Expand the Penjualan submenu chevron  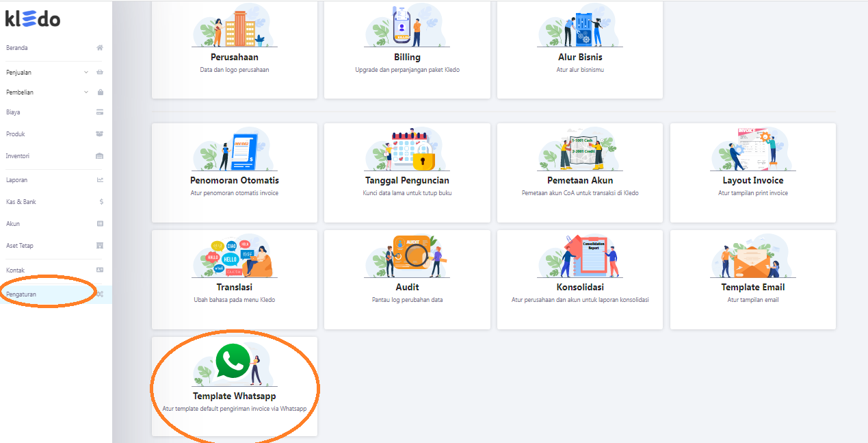coord(86,73)
